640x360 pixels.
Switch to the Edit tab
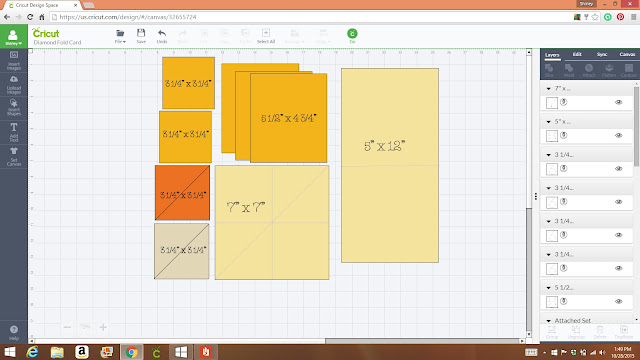(x=577, y=54)
